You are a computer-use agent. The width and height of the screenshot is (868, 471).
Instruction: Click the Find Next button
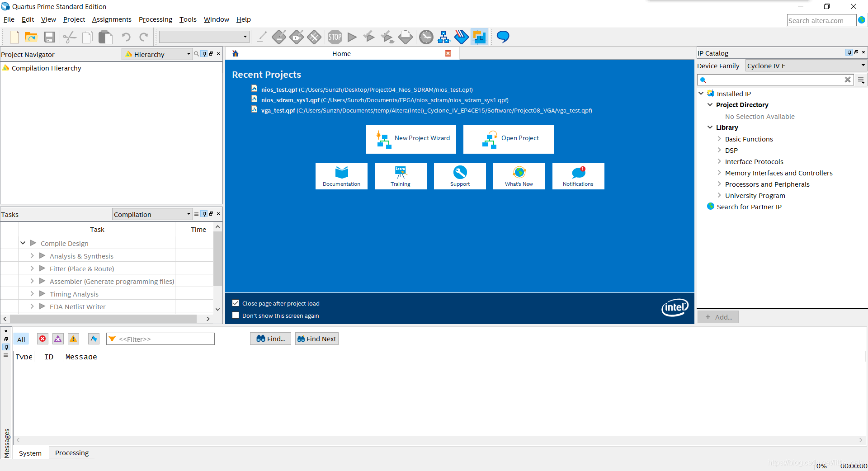317,339
